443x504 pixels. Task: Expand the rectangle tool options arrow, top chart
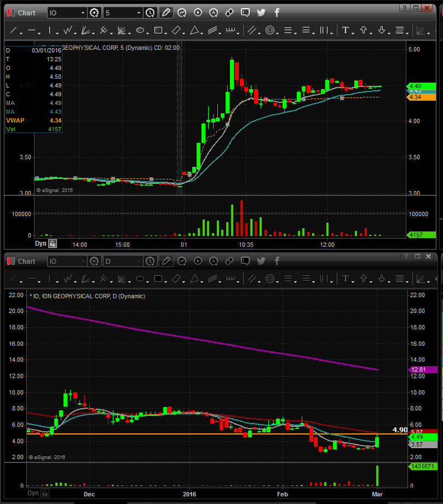coord(166,33)
